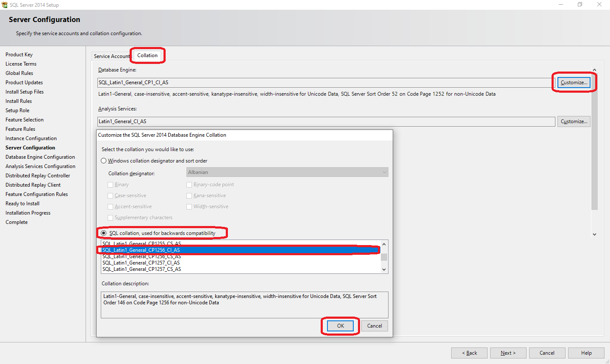The height and width of the screenshot is (364, 610).
Task: Click Ready to Install step
Action: [x=22, y=204]
